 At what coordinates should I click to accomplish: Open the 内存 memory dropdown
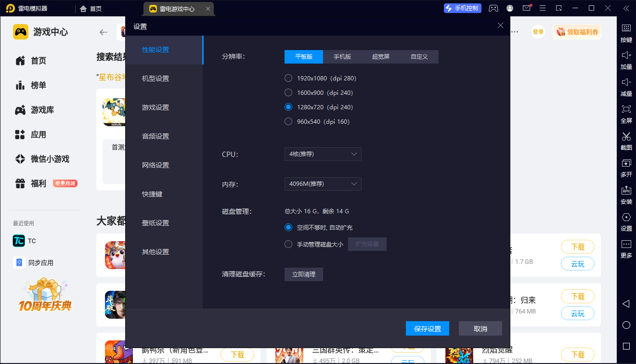323,184
